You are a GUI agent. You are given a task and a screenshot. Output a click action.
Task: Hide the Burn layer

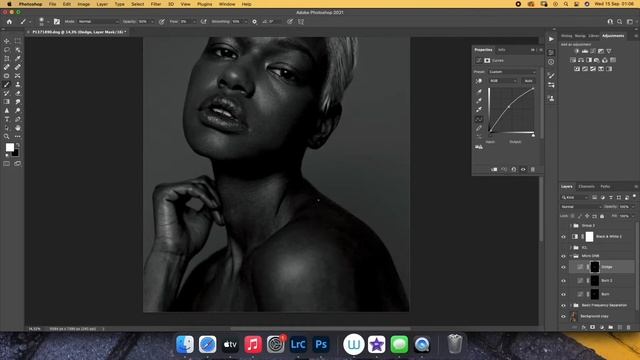(x=563, y=294)
